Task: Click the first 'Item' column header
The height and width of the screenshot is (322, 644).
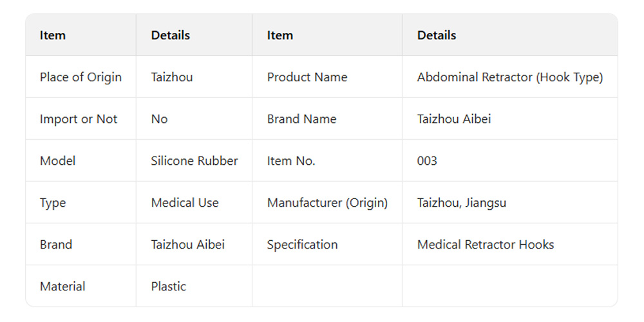Action: click(53, 35)
